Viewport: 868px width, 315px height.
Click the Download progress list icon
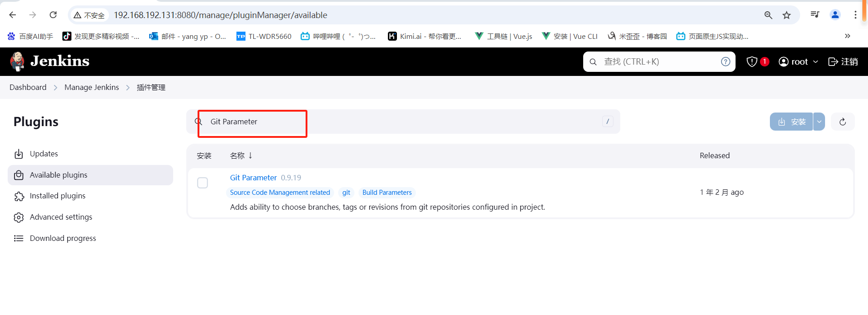tap(19, 238)
